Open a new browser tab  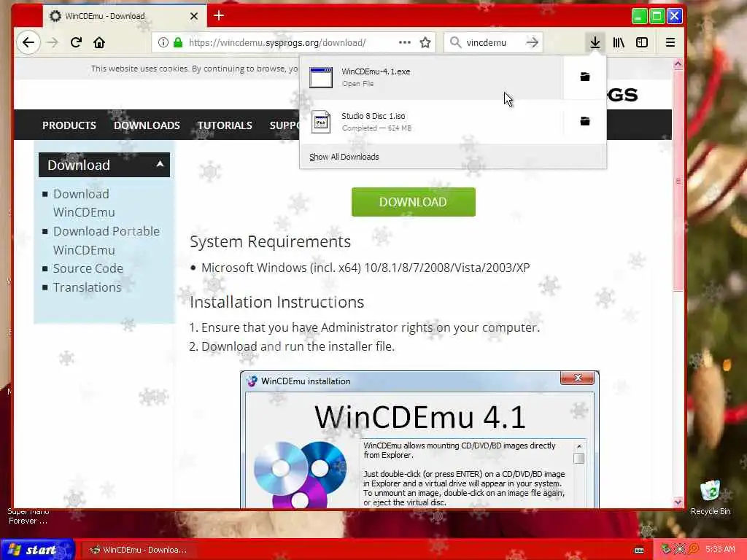click(x=219, y=16)
